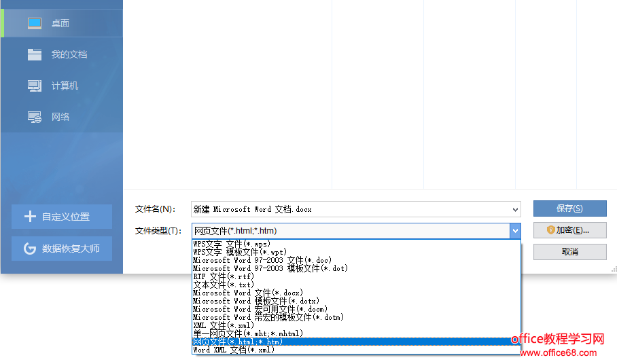Open 我的文档 folder in sidebar
617x364 pixels.
click(62, 54)
